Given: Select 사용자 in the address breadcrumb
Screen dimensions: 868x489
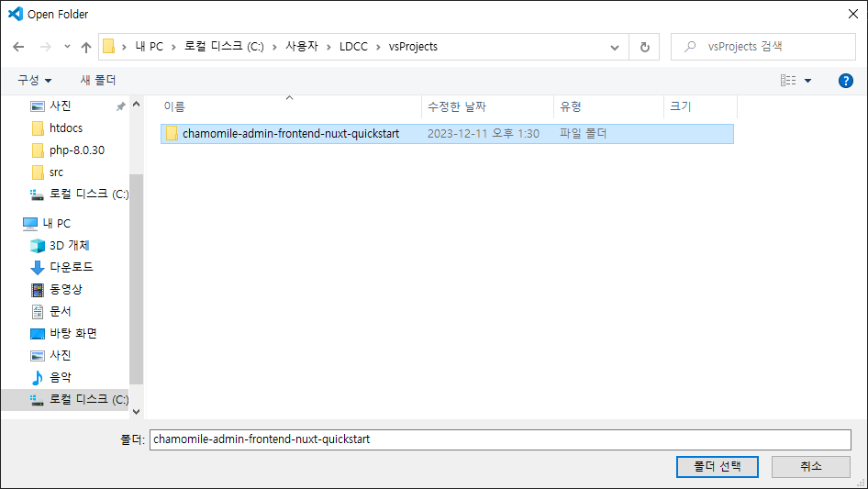Looking at the screenshot, I should click(x=302, y=47).
